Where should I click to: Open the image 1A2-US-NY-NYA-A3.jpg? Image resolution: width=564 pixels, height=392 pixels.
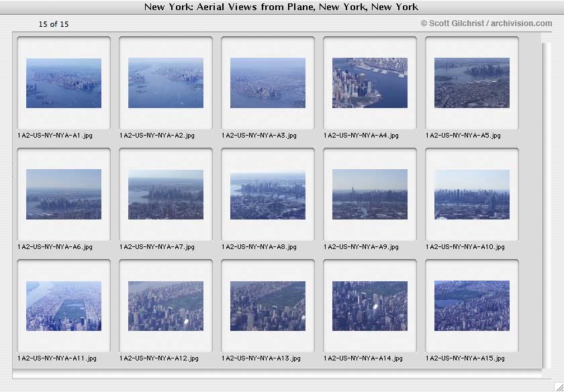tap(268, 83)
